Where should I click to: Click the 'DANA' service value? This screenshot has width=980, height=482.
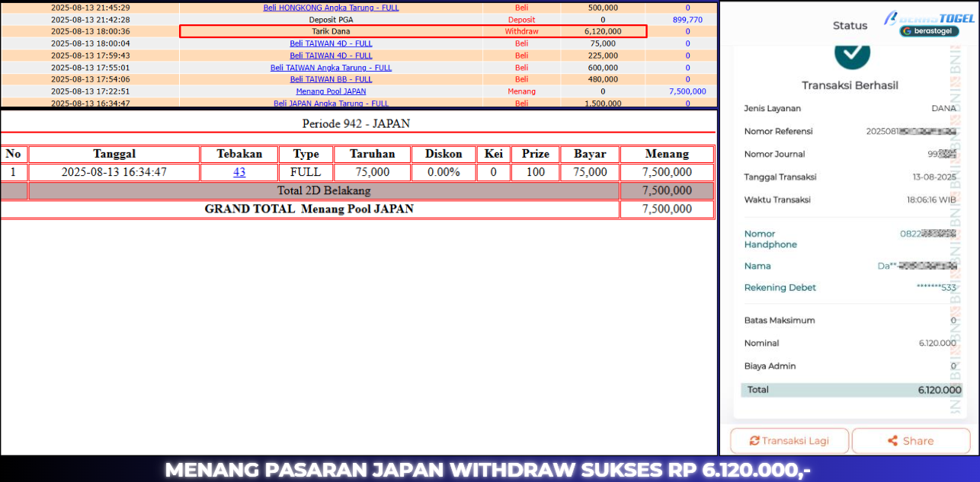tap(943, 108)
